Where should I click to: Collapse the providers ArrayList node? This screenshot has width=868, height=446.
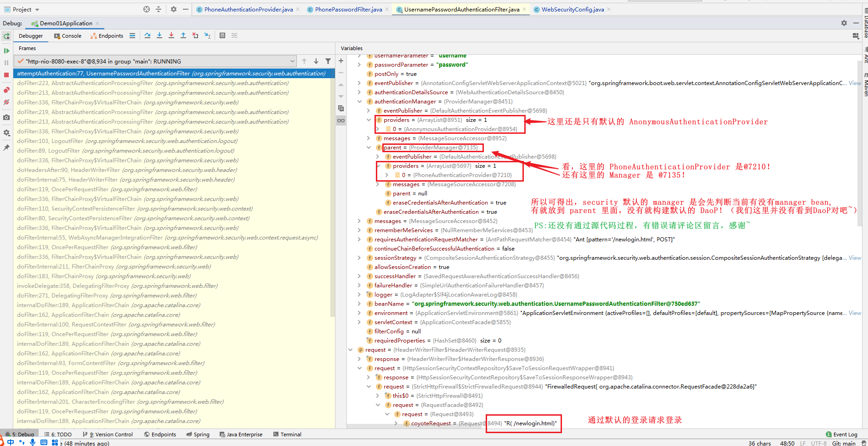369,120
